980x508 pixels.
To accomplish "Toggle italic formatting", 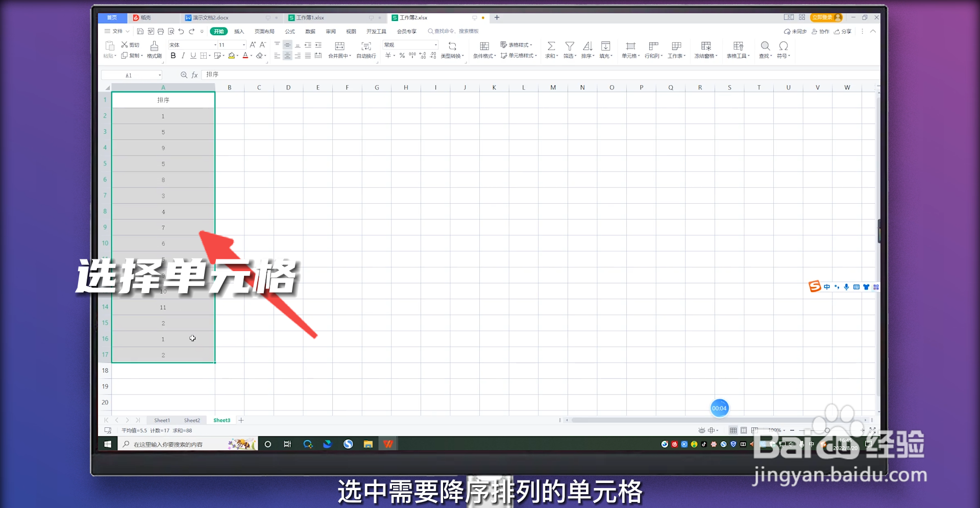I will [183, 56].
